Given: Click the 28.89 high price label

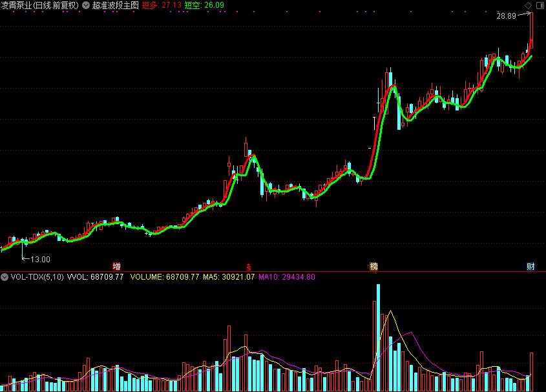Looking at the screenshot, I should point(507,16).
